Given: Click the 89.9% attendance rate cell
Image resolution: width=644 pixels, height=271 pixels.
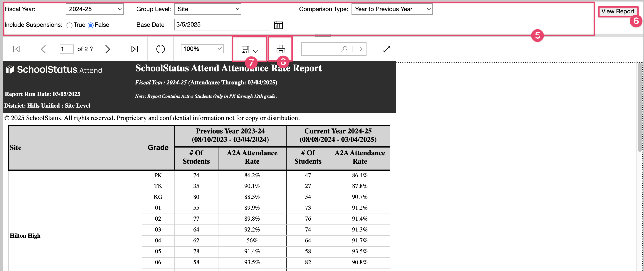Looking at the screenshot, I should coord(252,208).
